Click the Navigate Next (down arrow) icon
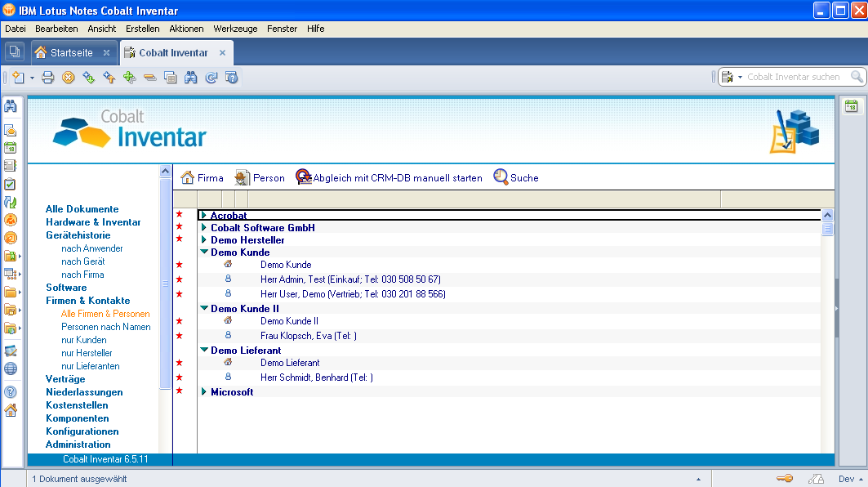Viewport: 868px width, 487px height. (88, 78)
